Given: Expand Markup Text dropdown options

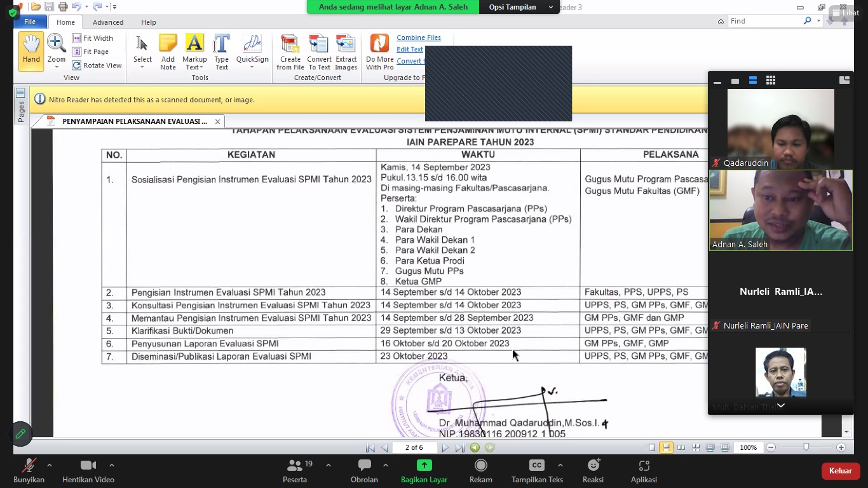Looking at the screenshot, I should pyautogui.click(x=195, y=67).
